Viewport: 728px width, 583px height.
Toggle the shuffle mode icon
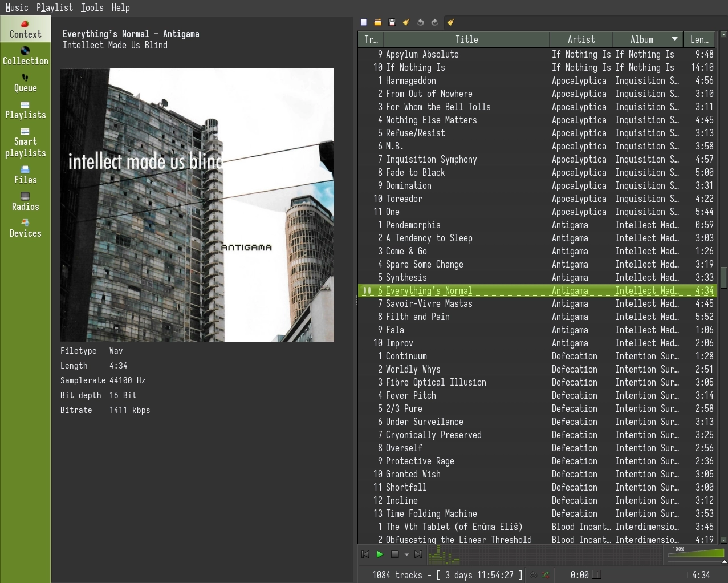pos(546,575)
